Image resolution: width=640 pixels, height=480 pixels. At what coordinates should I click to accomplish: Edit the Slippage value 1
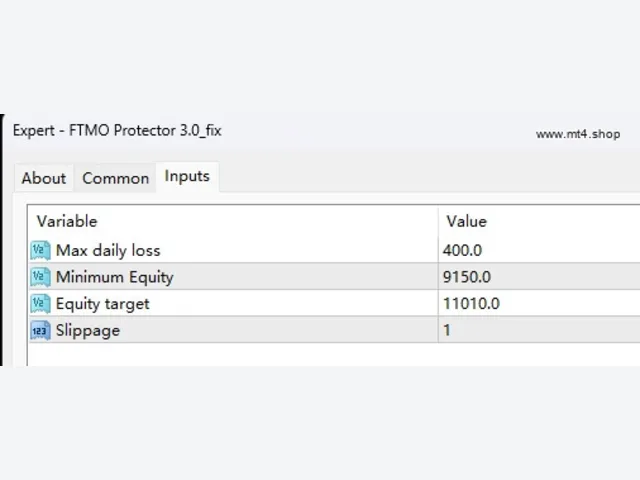[x=539, y=330]
